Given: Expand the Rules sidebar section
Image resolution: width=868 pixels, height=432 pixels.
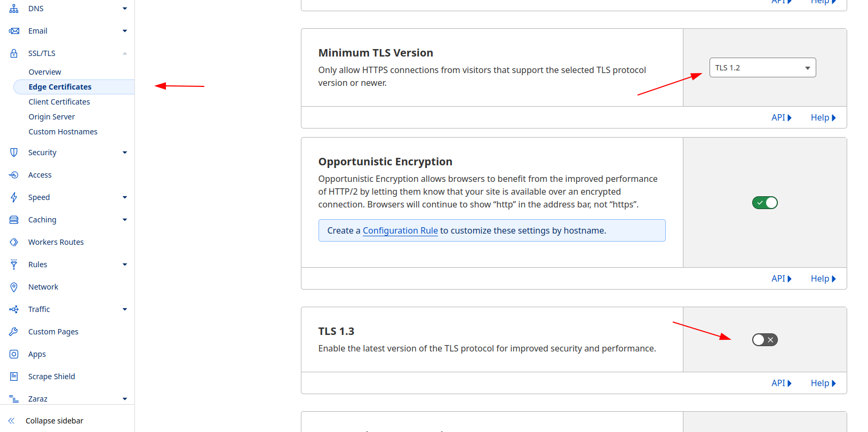Looking at the screenshot, I should [x=125, y=265].
